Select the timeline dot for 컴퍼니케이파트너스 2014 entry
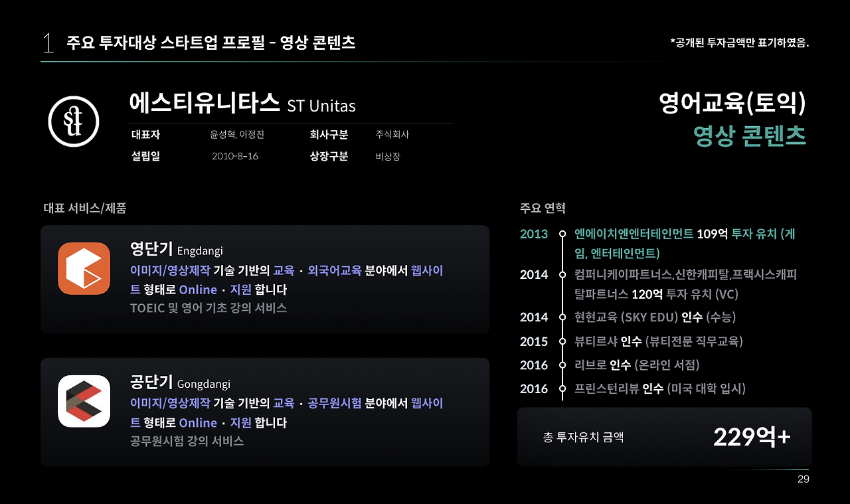This screenshot has width=850, height=504. click(562, 275)
